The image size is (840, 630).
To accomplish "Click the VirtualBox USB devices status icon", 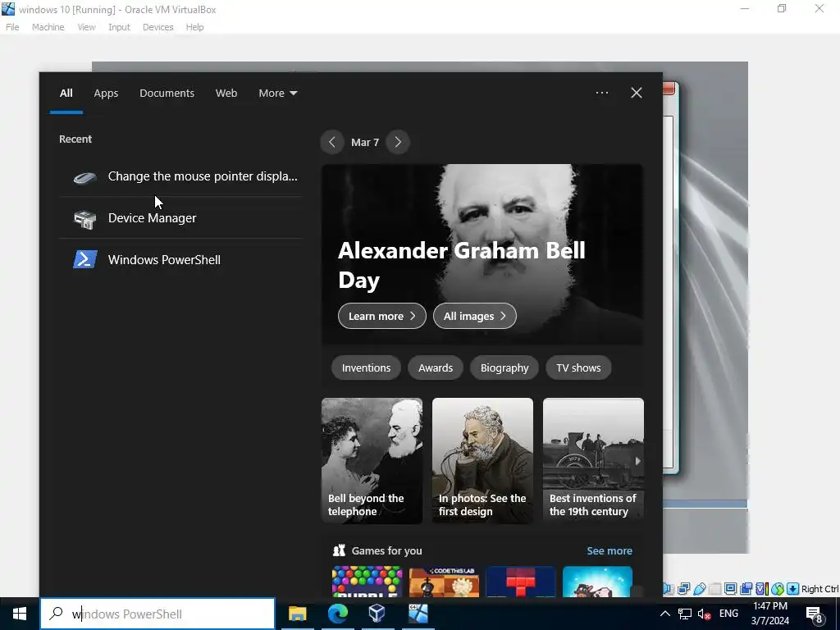I will tap(700, 589).
